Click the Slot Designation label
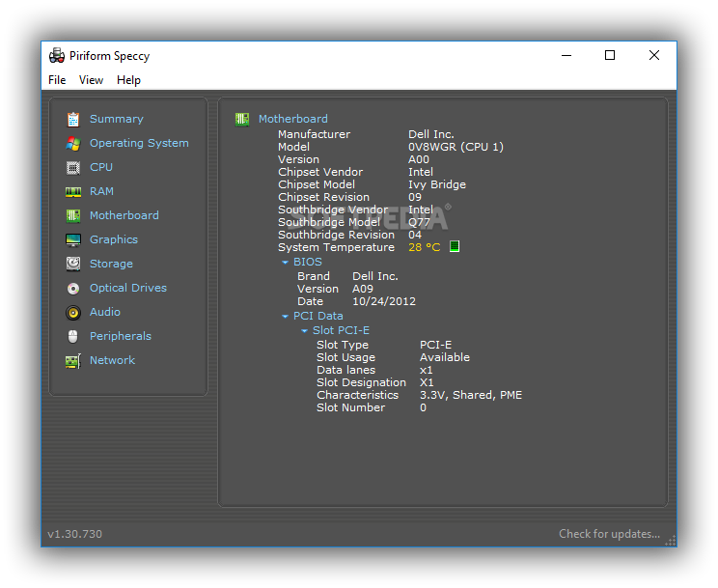Image resolution: width=718 pixels, height=588 pixels. click(361, 382)
